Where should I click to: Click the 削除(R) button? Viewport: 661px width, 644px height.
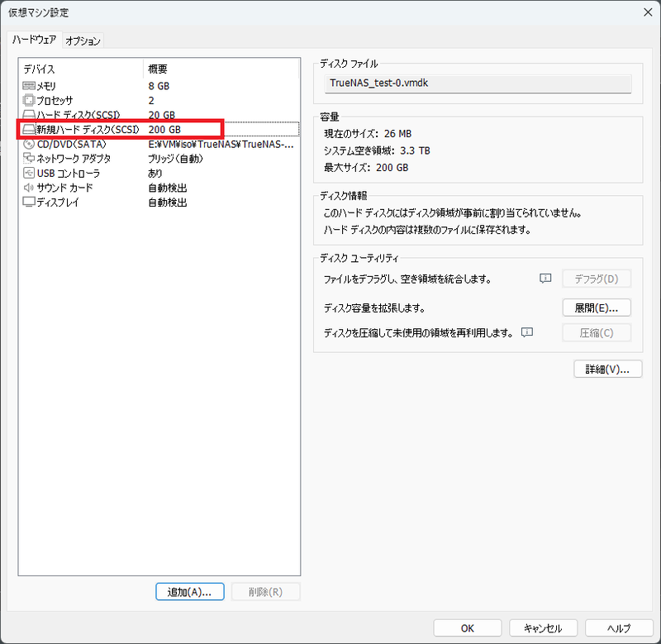coord(265,592)
